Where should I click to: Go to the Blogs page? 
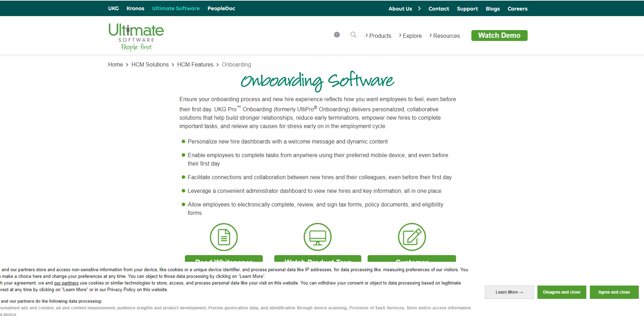click(493, 9)
